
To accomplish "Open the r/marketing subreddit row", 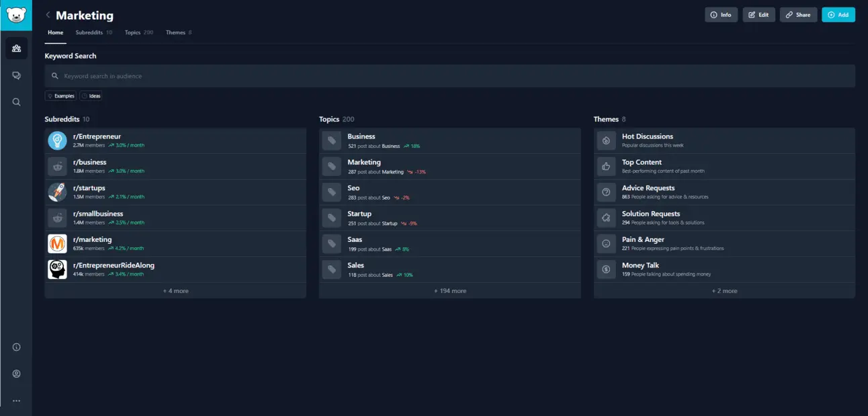I will point(175,243).
